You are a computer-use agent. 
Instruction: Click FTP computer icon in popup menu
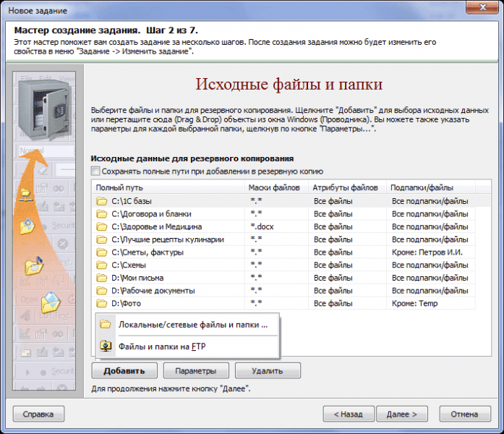click(106, 346)
